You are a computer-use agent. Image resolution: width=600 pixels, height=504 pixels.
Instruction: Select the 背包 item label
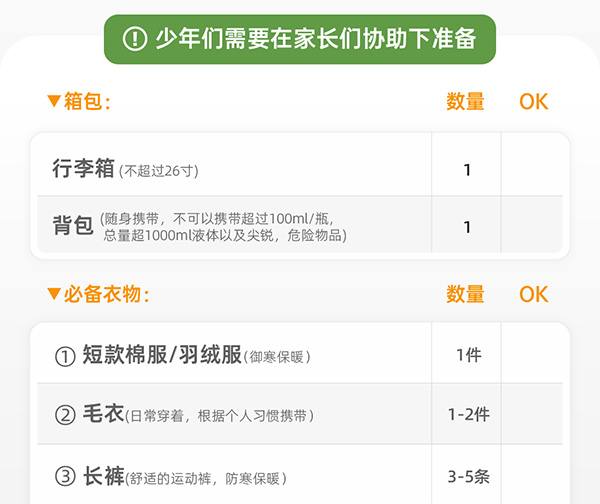tap(72, 226)
